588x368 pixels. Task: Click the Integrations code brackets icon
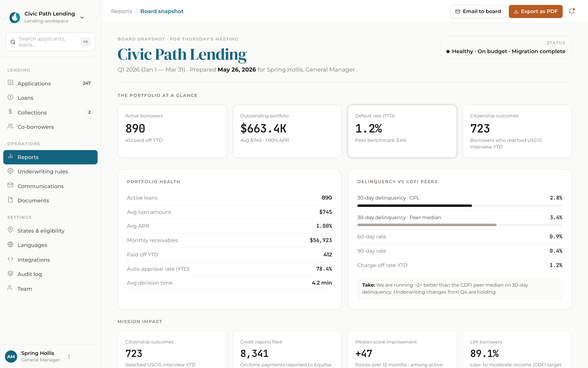(10, 259)
